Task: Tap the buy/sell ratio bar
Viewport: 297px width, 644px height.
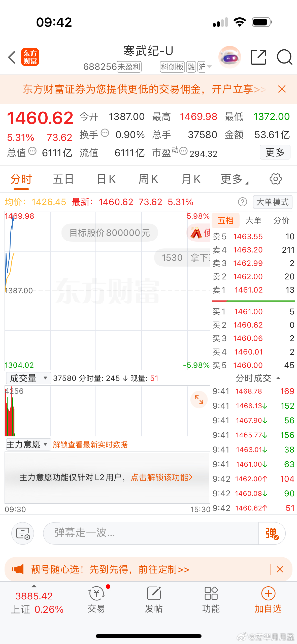Action: 253,301
